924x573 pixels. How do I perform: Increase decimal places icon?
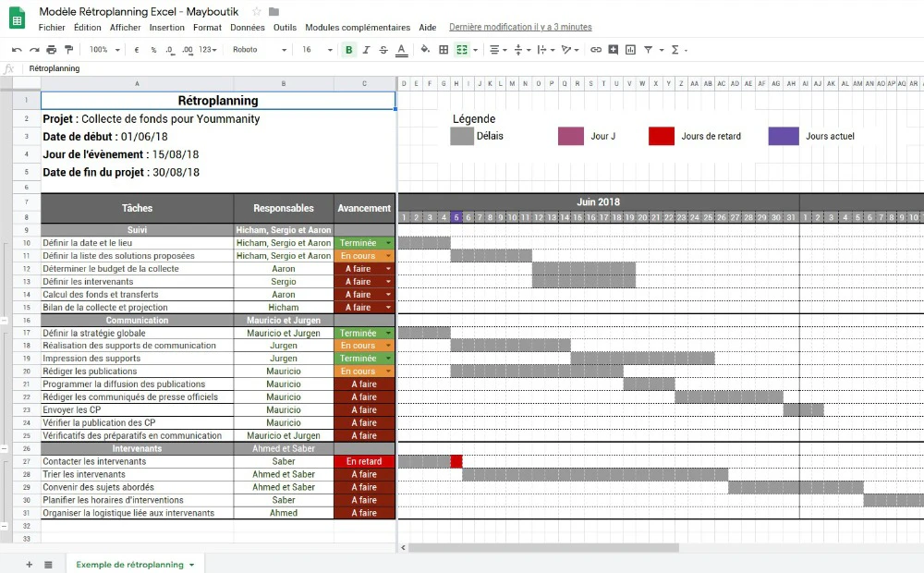click(x=188, y=50)
